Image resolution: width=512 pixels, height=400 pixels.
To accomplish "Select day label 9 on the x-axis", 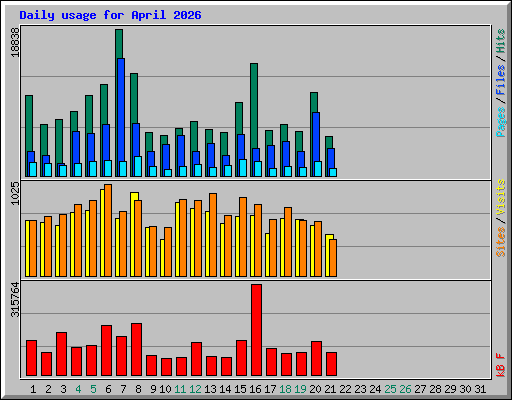I will pos(153,389).
